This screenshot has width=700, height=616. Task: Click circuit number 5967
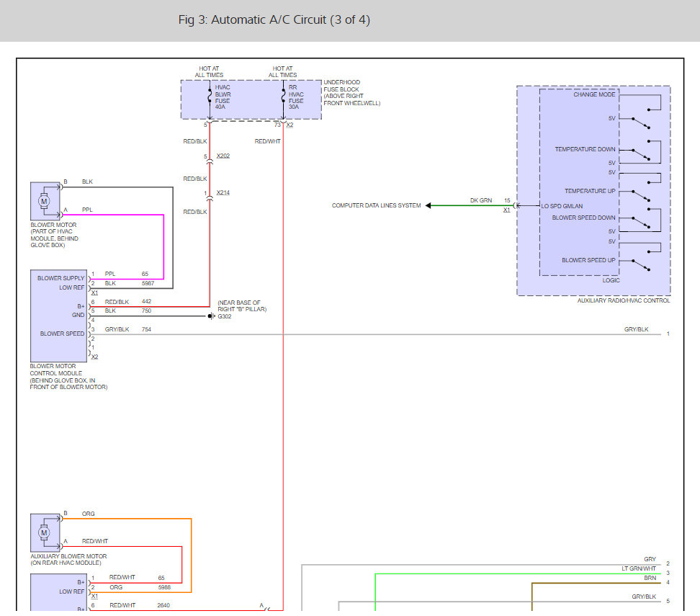(148, 283)
